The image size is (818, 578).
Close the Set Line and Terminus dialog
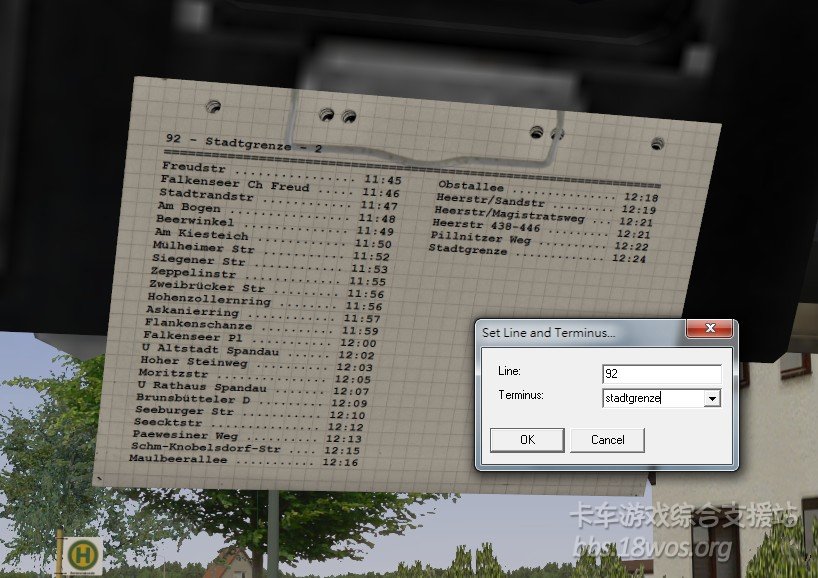pyautogui.click(x=709, y=328)
